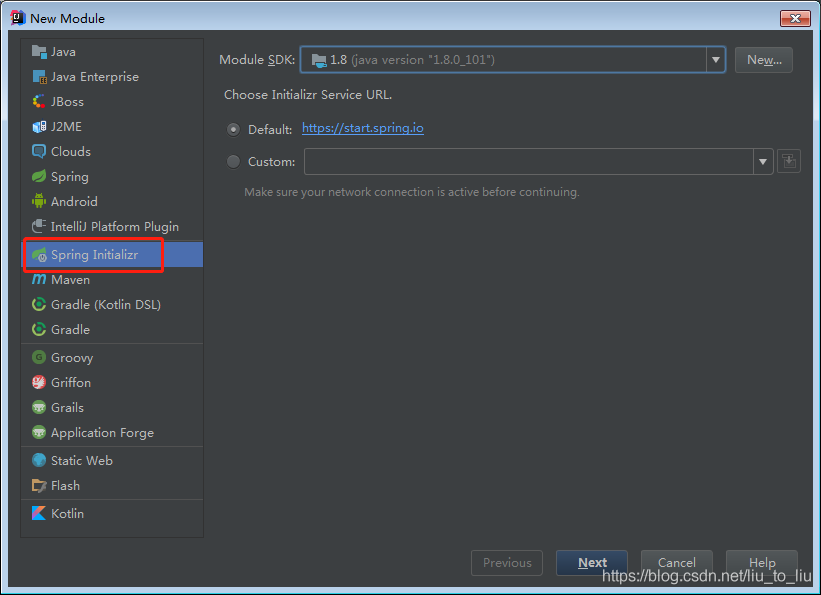Select the Grails label

coord(68,407)
